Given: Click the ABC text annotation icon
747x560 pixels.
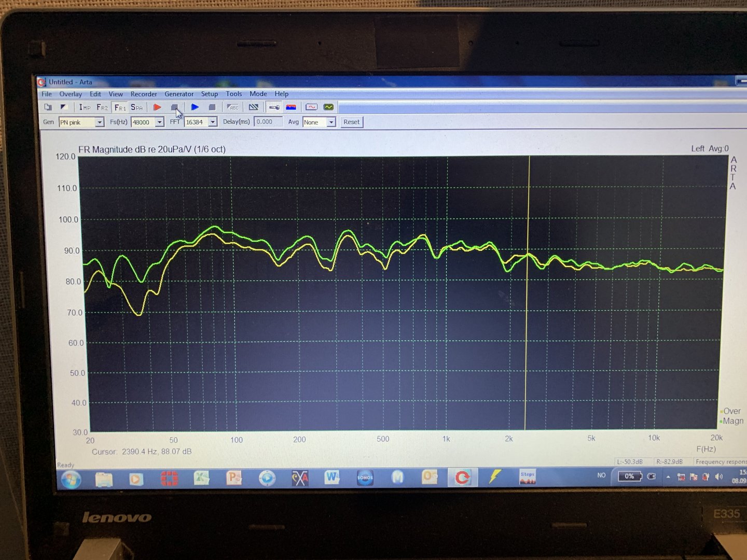Looking at the screenshot, I should (233, 107).
